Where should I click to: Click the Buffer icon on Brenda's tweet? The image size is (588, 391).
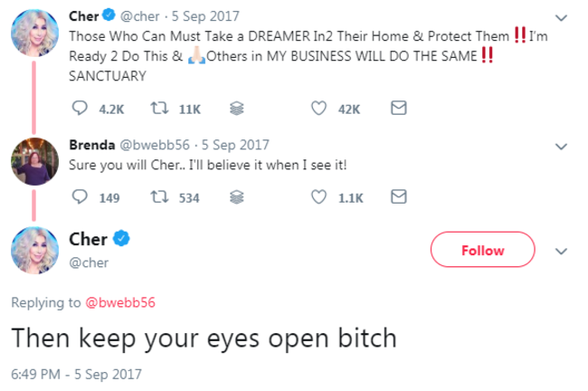pyautogui.click(x=236, y=197)
